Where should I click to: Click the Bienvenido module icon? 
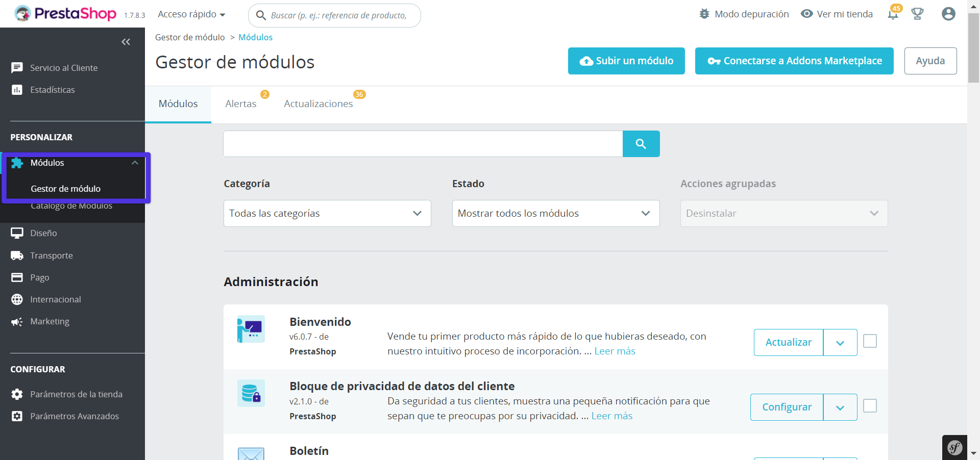click(x=251, y=329)
